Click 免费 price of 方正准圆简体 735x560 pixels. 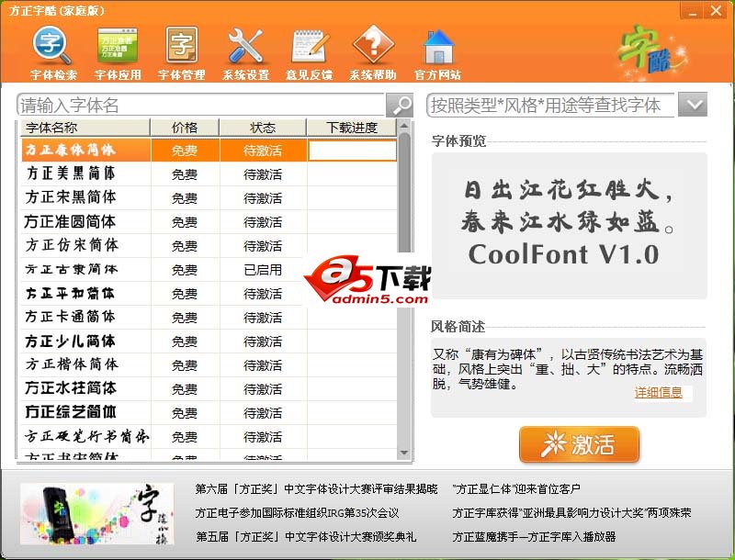click(x=185, y=222)
